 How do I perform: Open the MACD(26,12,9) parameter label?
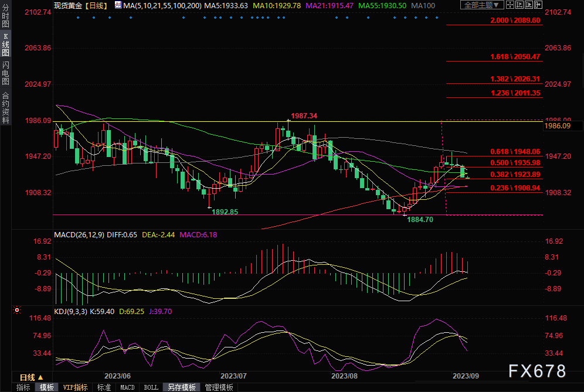pos(80,235)
